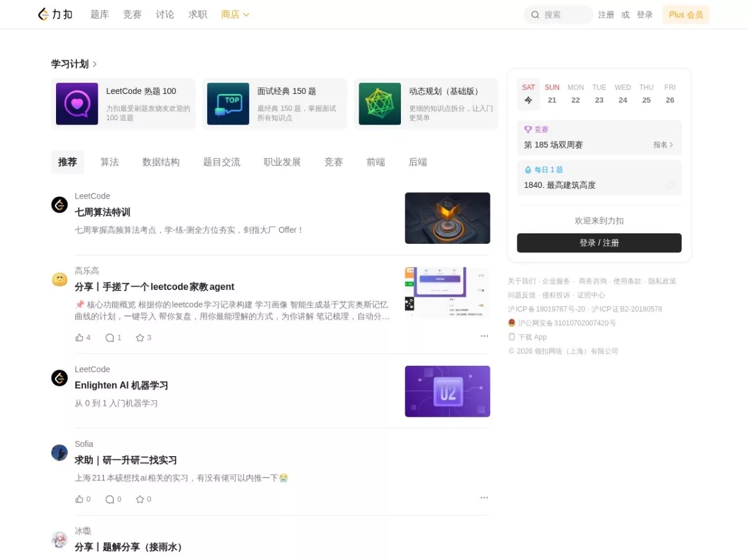Switch to the 前端 tab
This screenshot has height=560, width=747.
pyautogui.click(x=376, y=162)
